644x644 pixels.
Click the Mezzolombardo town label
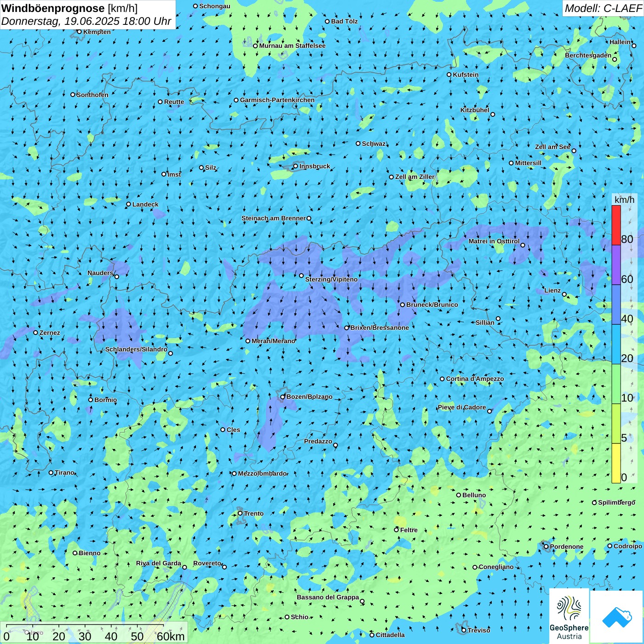(x=262, y=473)
